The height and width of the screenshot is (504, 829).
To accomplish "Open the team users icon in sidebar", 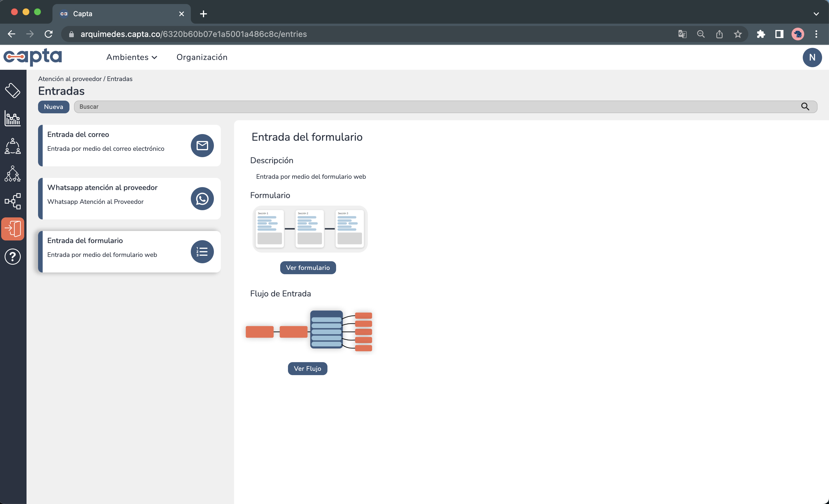I will [13, 146].
